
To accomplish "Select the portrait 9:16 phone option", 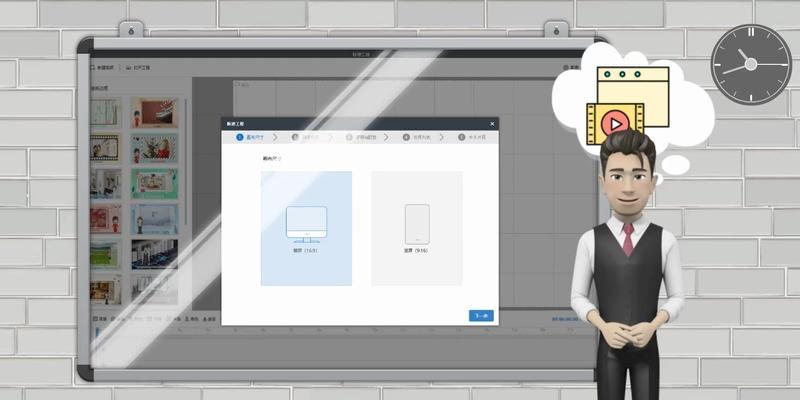I will pos(417,228).
